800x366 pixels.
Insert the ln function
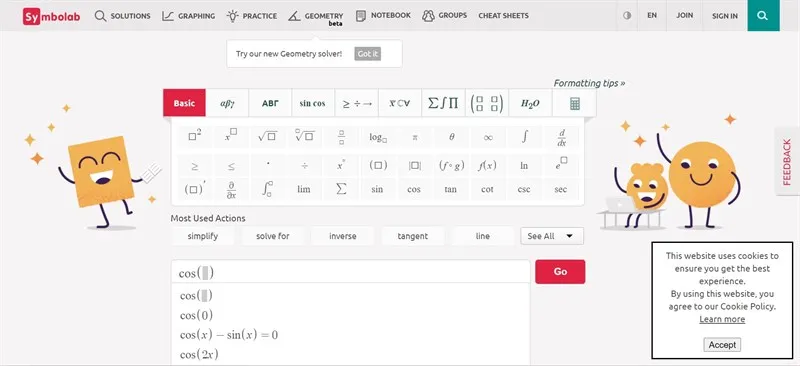[524, 166]
